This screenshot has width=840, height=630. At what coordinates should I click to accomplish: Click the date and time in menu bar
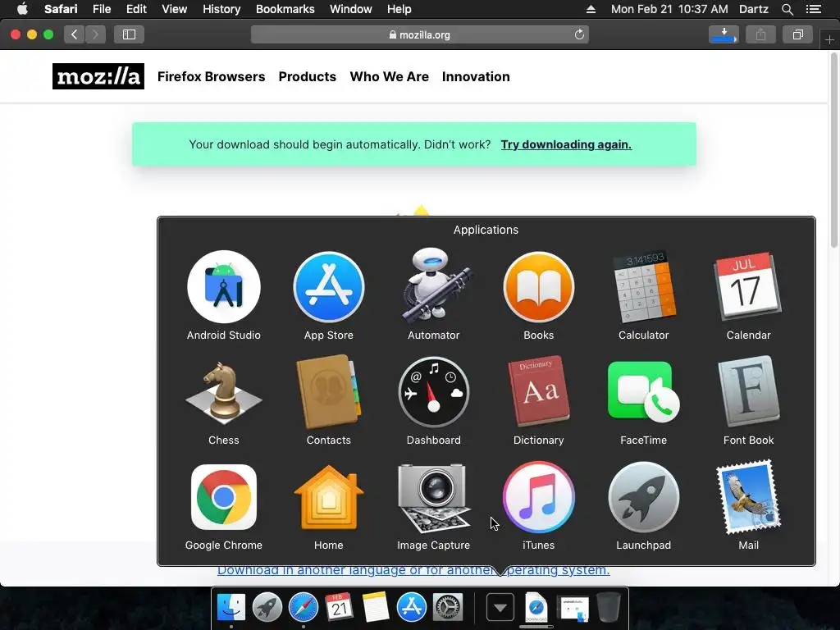[669, 9]
